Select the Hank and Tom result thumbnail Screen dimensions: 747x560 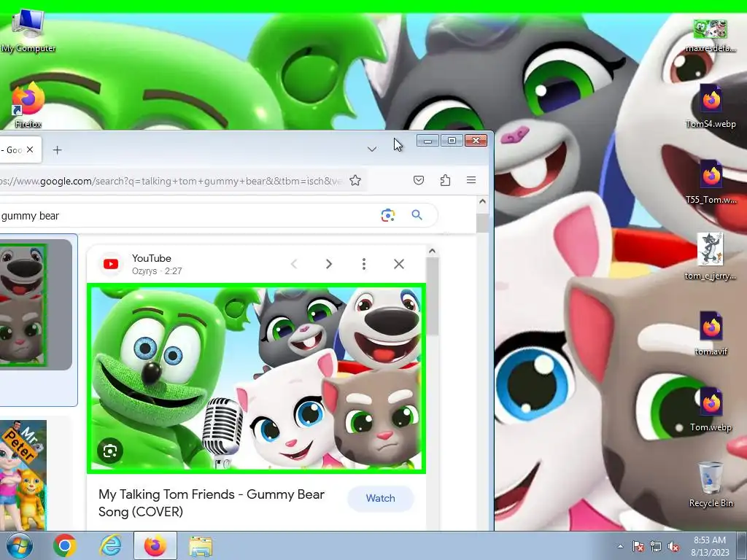(23, 305)
